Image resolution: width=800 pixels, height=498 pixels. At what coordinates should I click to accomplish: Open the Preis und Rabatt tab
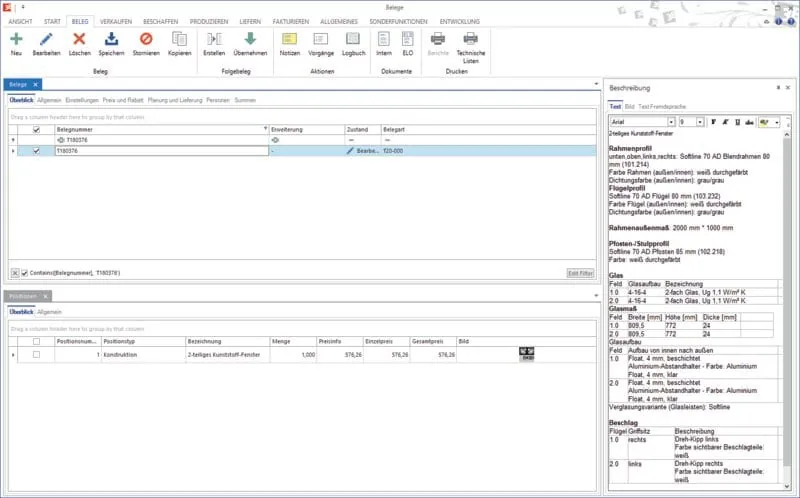pos(124,101)
